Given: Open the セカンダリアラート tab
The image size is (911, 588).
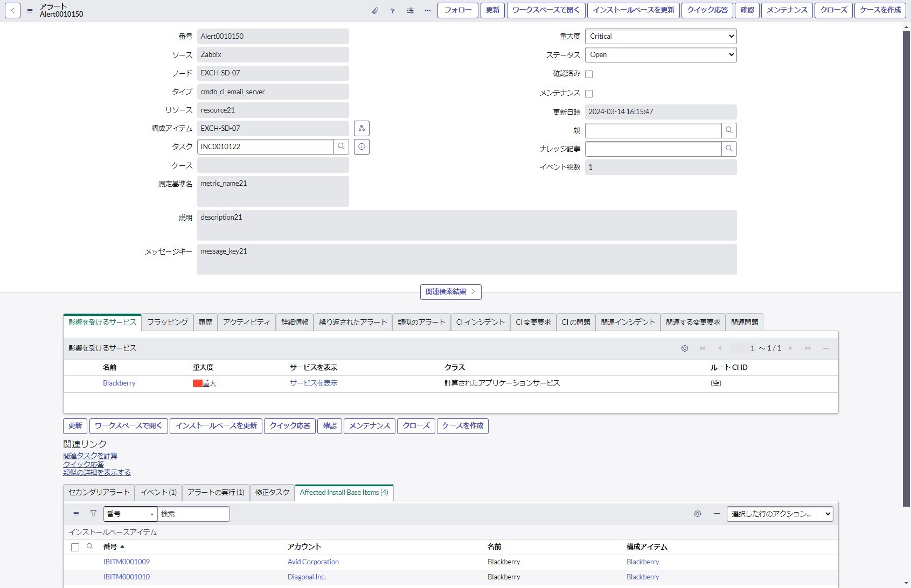Looking at the screenshot, I should [x=99, y=492].
